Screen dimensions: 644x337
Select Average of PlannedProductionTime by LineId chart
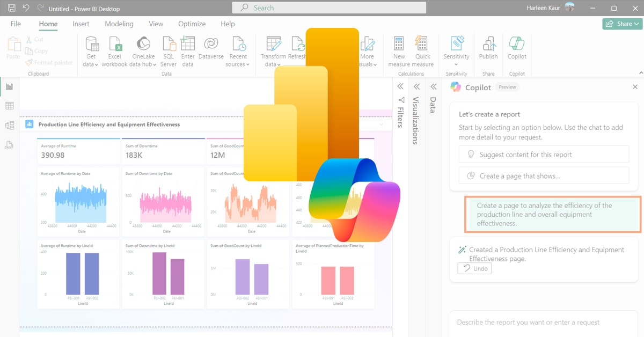point(333,274)
